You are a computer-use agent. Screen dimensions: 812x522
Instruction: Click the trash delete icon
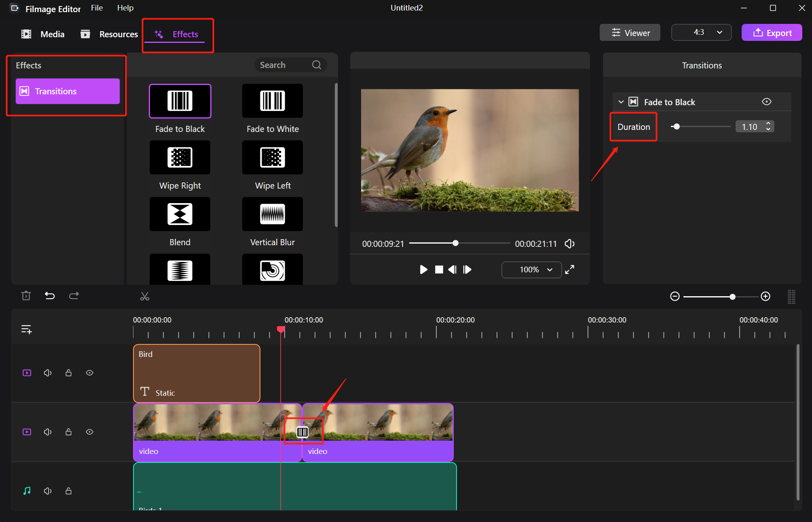pyautogui.click(x=26, y=296)
